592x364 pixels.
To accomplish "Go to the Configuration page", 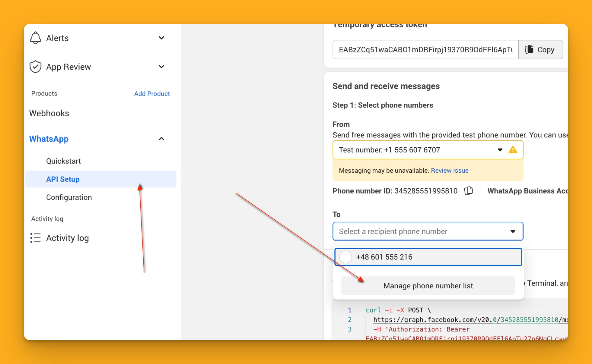I will (69, 197).
